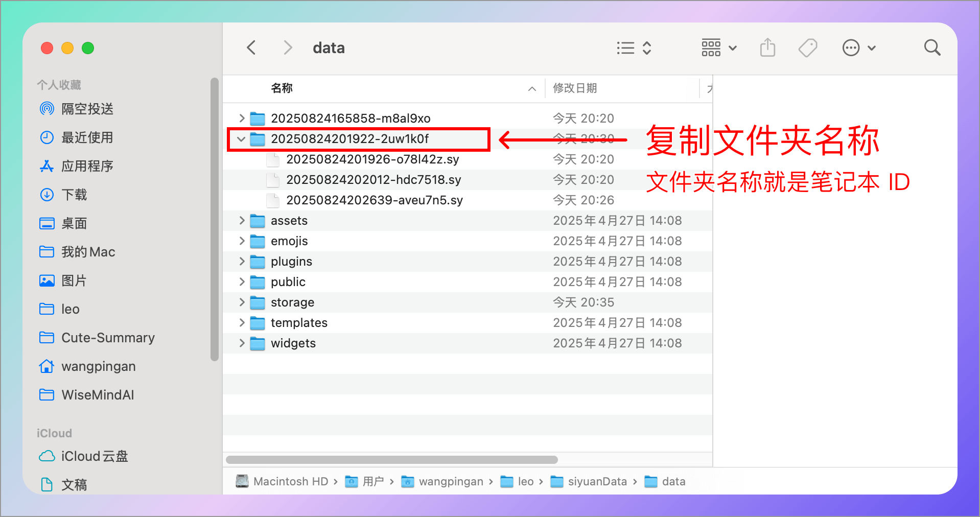
Task: Click the Tags icon in the toolbar
Action: point(807,48)
